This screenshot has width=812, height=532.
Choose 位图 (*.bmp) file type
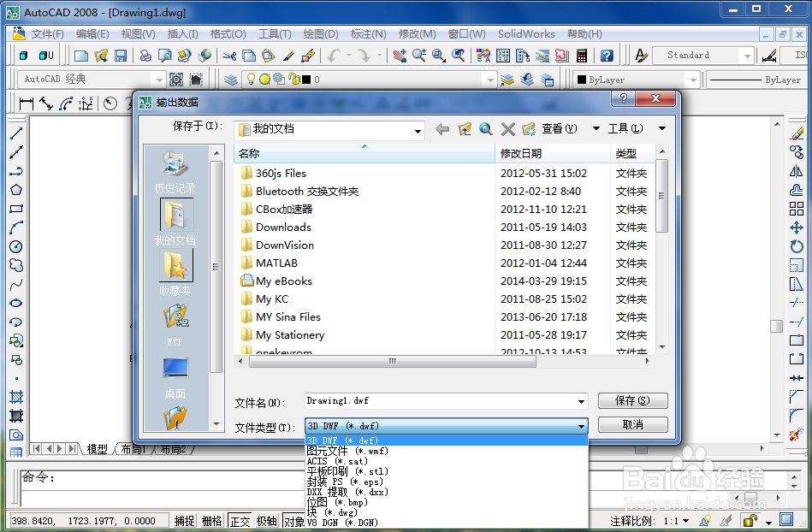447,502
